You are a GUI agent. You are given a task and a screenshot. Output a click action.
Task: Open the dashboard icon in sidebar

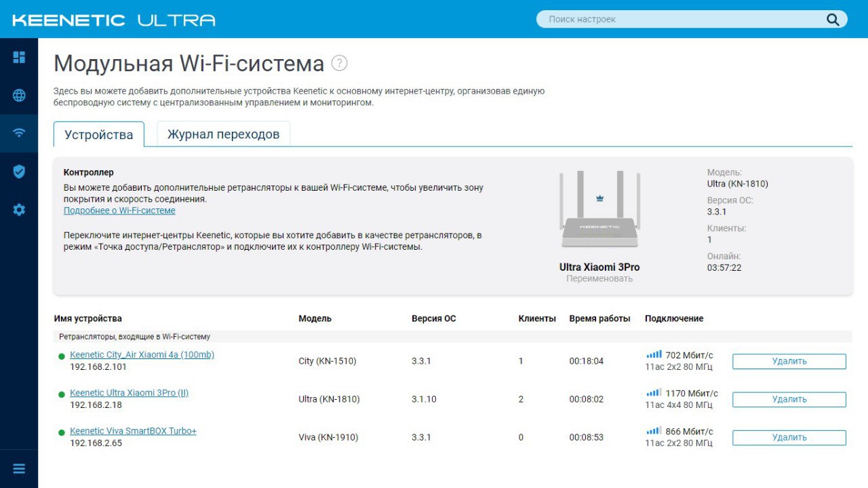coord(19,57)
